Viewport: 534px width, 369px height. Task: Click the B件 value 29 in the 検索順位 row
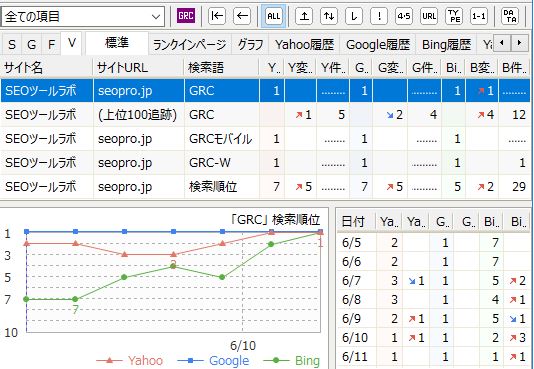519,187
